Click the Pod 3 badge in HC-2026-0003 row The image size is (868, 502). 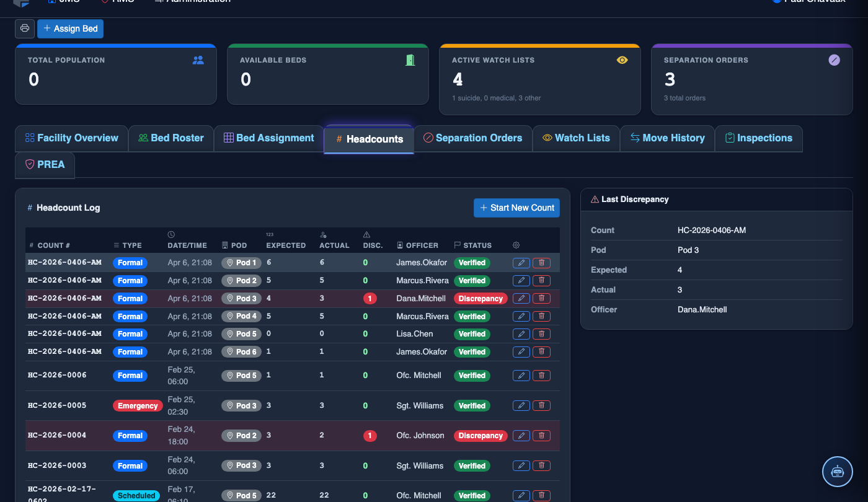(242, 466)
